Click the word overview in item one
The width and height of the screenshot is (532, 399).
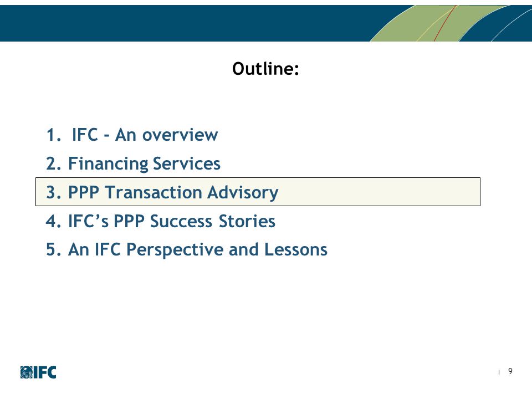click(180, 135)
